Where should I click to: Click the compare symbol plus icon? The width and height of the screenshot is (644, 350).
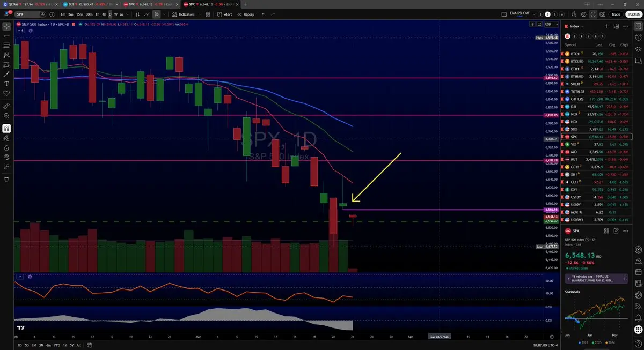52,14
